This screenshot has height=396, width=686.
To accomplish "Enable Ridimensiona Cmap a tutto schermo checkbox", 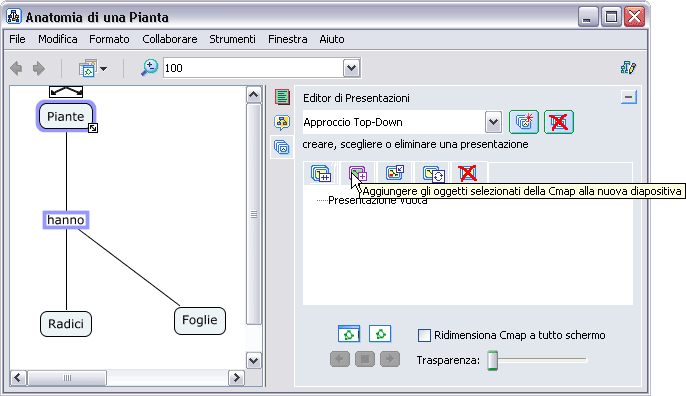I will point(424,336).
